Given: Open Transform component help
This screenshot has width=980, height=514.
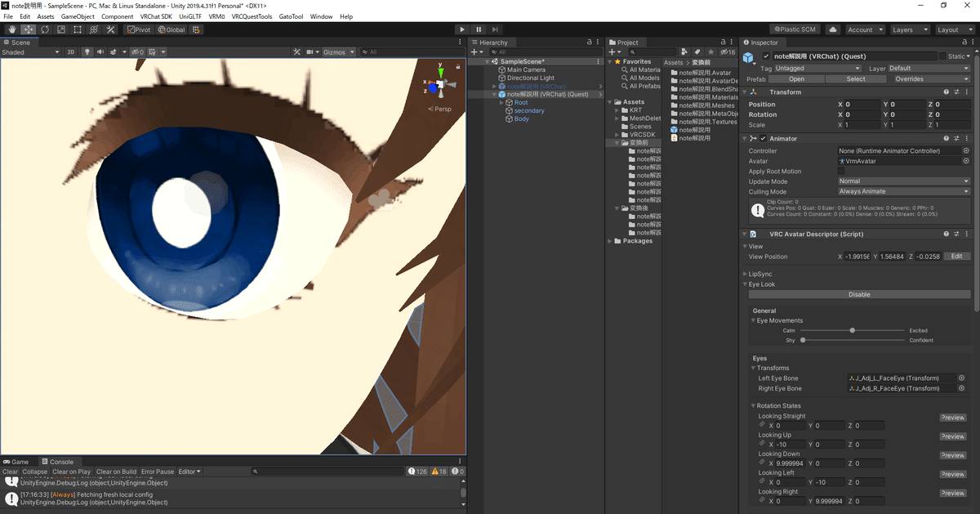Looking at the screenshot, I should point(947,92).
